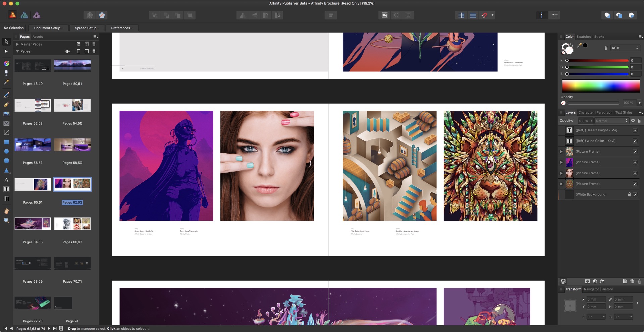
Task: Click the layer effects fx icon
Action: 602,281
